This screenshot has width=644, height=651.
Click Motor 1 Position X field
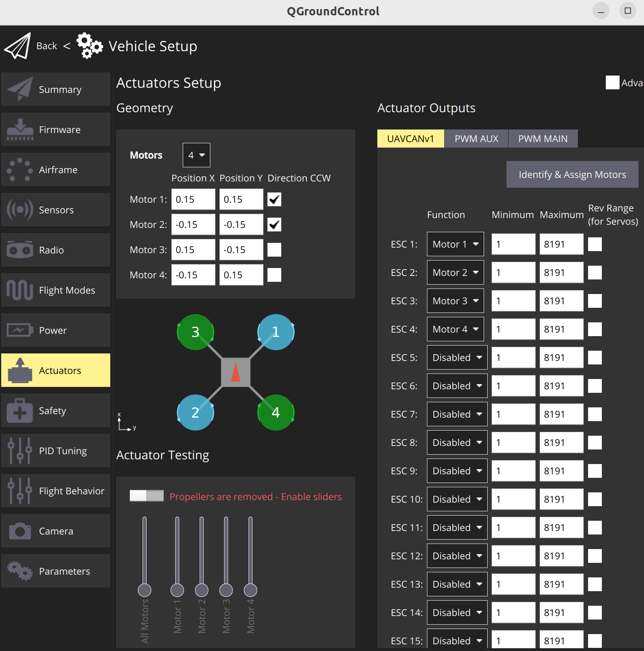tap(193, 200)
